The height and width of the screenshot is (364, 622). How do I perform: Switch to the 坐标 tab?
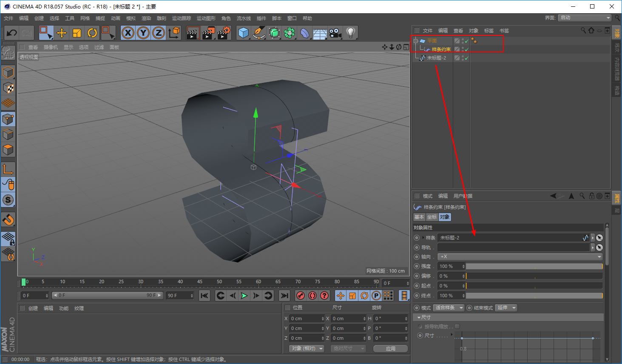tap(432, 217)
